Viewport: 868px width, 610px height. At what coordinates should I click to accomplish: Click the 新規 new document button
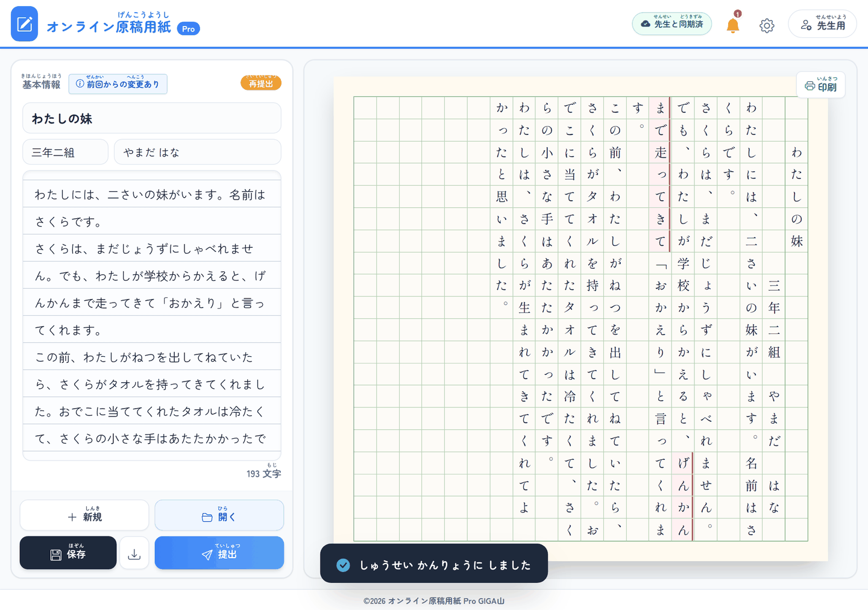tap(84, 515)
